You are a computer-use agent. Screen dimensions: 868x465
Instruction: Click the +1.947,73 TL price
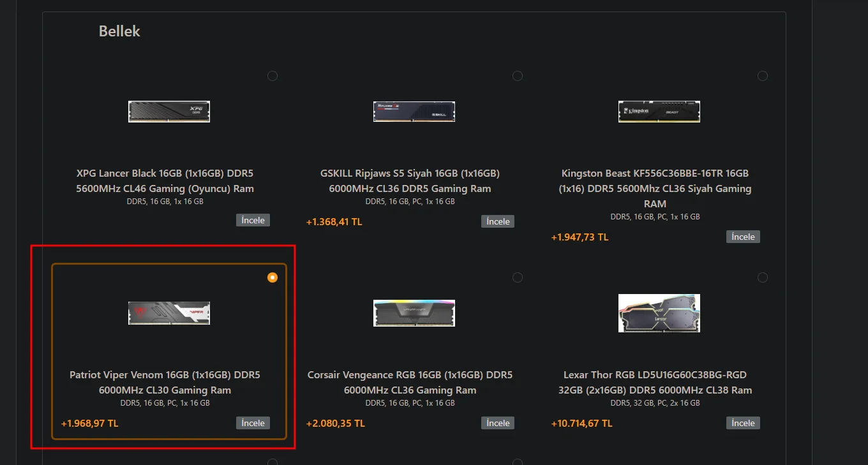coord(580,237)
